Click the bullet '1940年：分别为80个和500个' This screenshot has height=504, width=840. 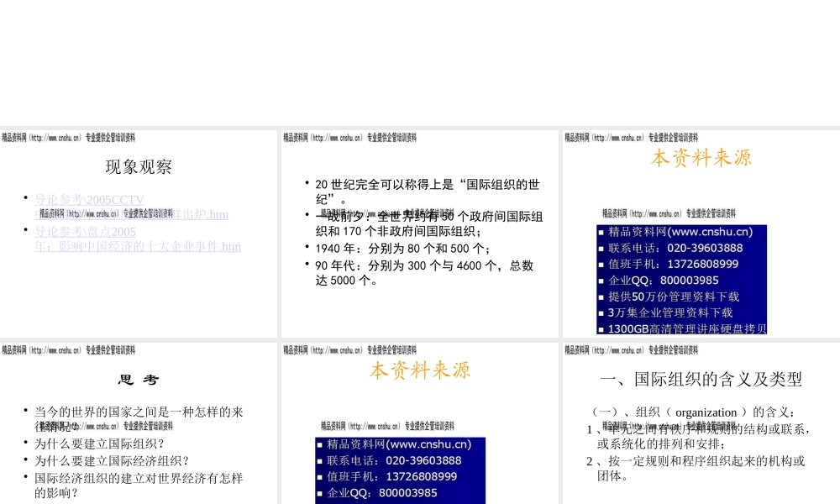[402, 249]
